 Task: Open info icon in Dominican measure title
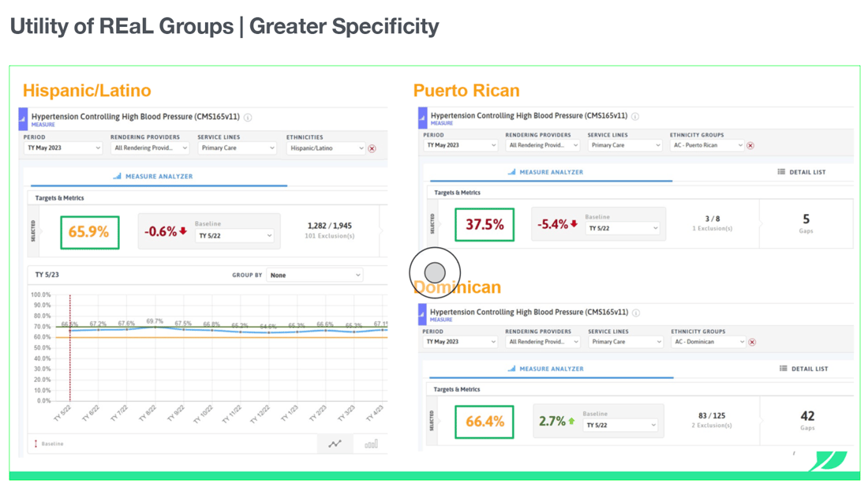(636, 313)
